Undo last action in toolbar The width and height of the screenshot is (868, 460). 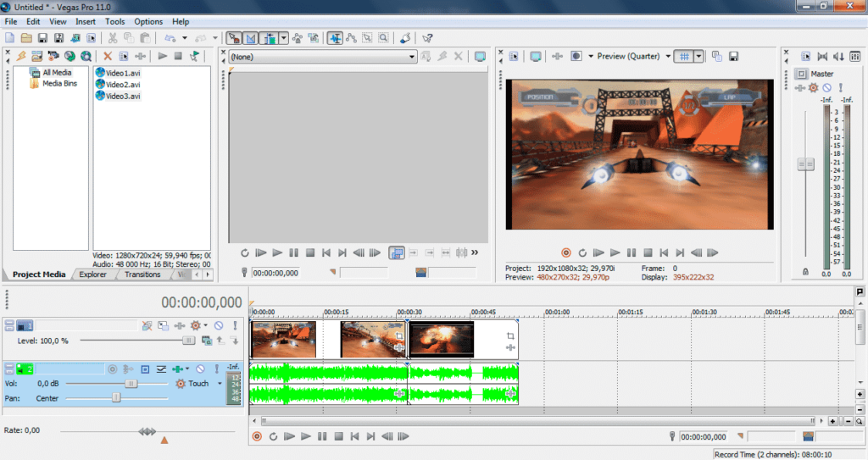point(170,38)
